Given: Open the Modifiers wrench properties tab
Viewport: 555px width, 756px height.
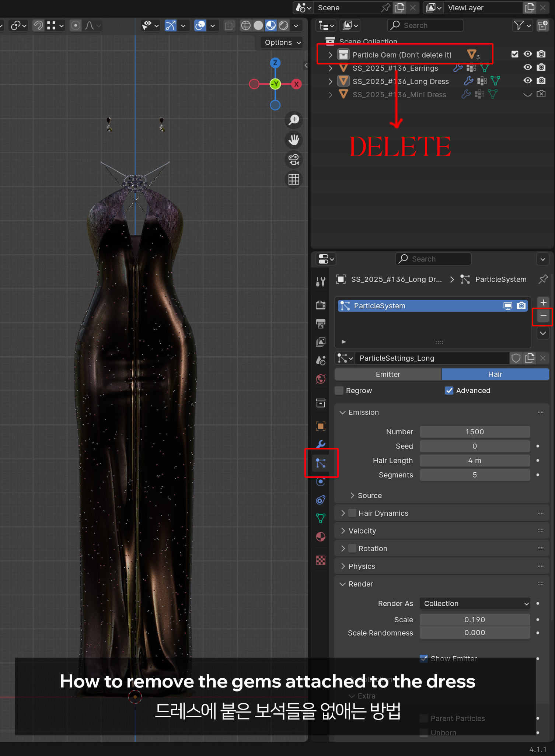Looking at the screenshot, I should coord(321,444).
